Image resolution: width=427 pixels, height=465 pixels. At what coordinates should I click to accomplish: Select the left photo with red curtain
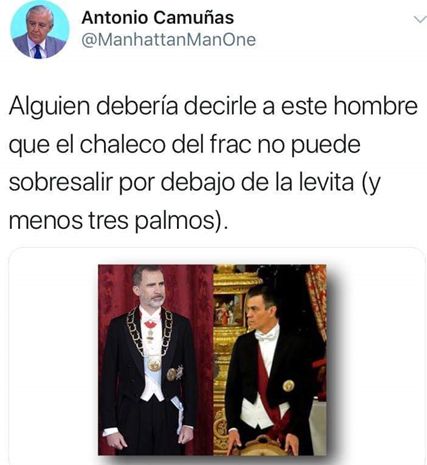click(x=156, y=360)
